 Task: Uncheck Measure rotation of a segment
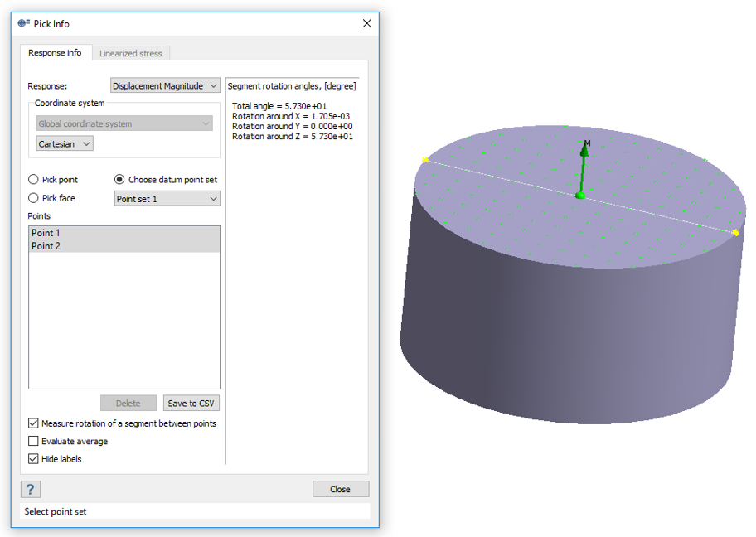coord(34,423)
